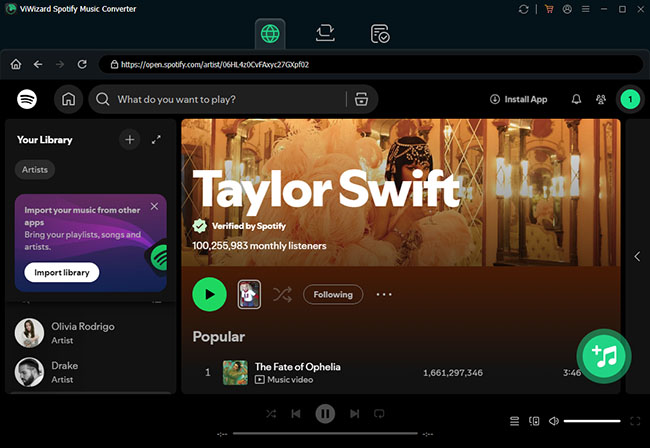Image resolution: width=650 pixels, height=448 pixels.
Task: Open Drake artist in library
Action: click(90, 372)
